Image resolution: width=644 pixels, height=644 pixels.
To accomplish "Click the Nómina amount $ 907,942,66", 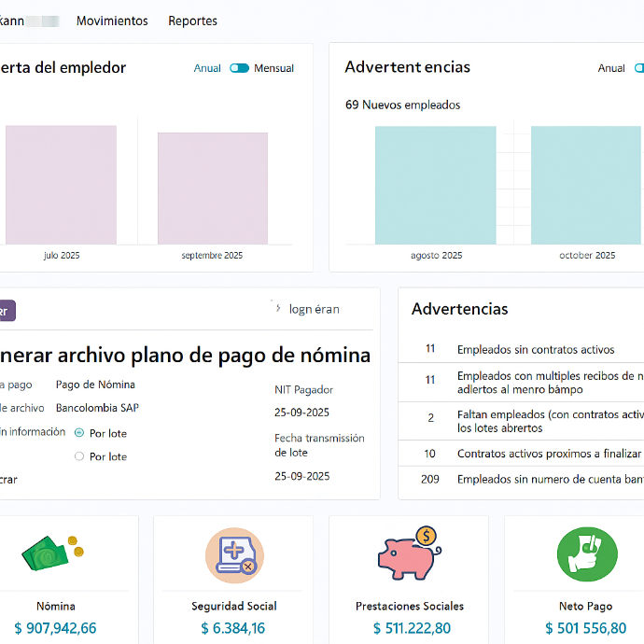I will [55, 628].
